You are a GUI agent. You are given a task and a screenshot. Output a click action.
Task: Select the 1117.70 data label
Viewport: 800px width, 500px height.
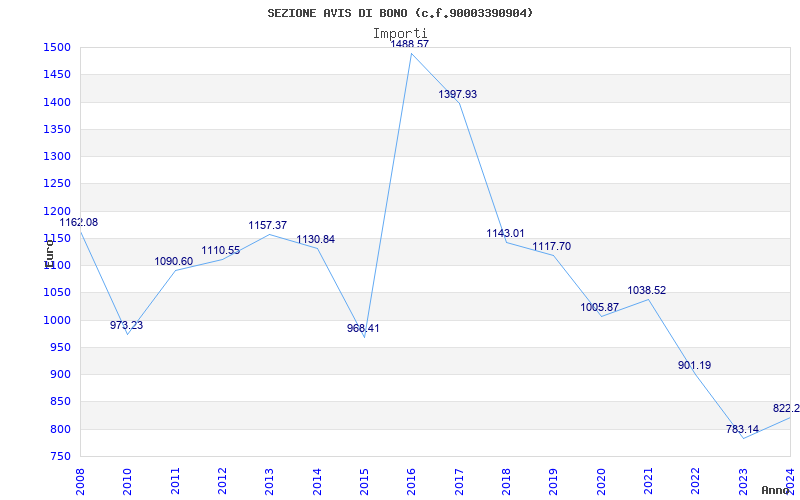552,246
